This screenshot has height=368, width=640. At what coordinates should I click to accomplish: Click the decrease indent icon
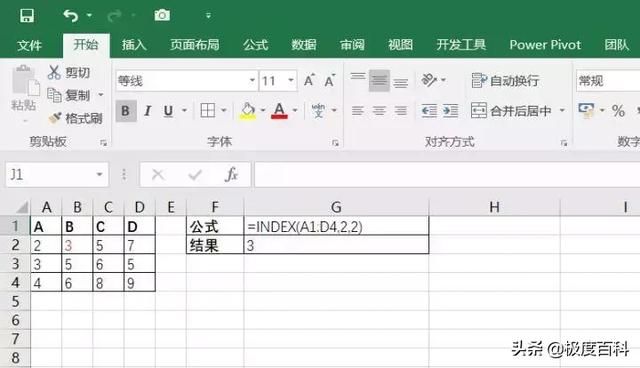click(429, 111)
